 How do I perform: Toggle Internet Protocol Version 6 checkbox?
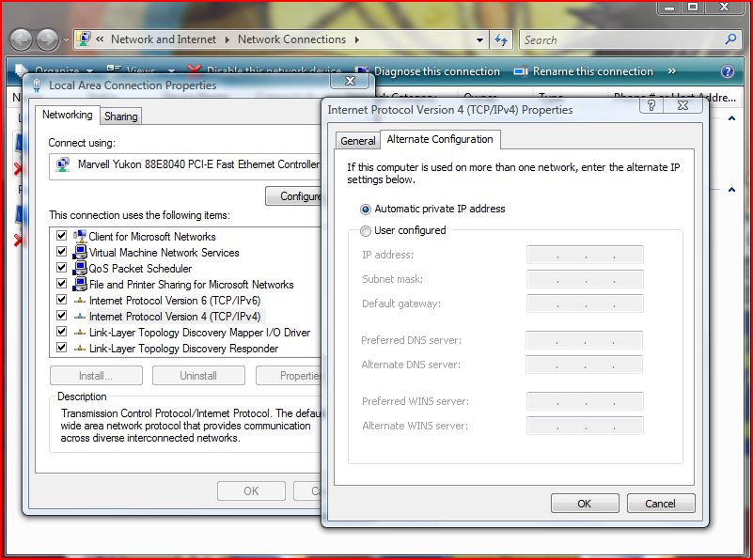tap(61, 300)
